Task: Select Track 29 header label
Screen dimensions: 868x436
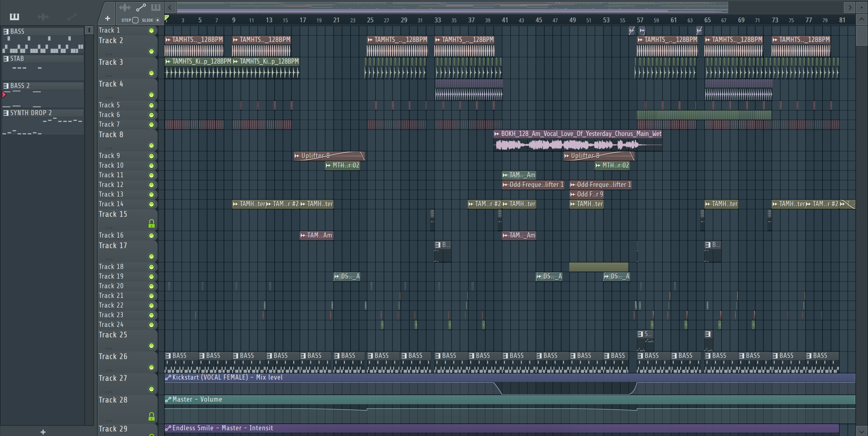Action: coord(113,429)
